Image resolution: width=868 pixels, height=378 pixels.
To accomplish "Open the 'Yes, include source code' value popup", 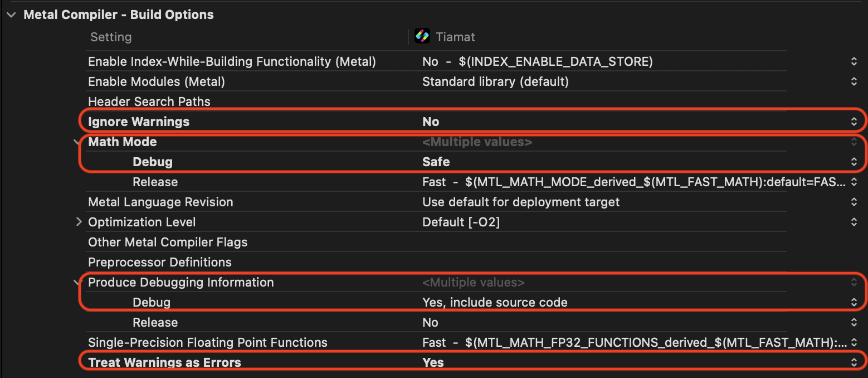I will 495,302.
